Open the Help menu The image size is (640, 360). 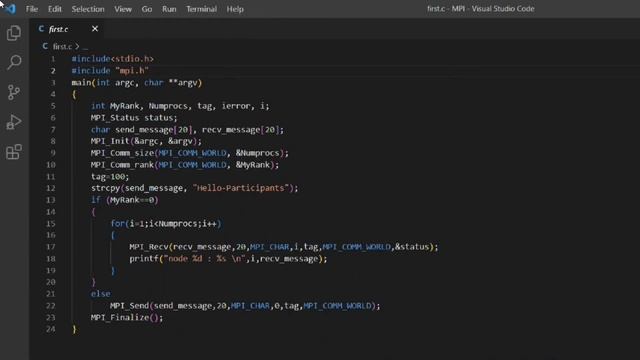(x=235, y=9)
